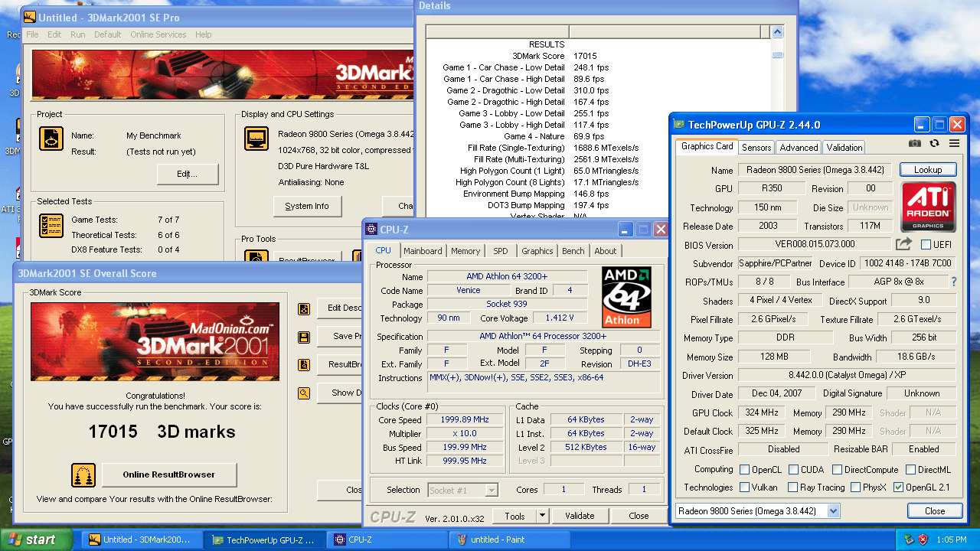Click the Details scrollbar up arrow
Screen dimensions: 980x551
click(x=777, y=31)
